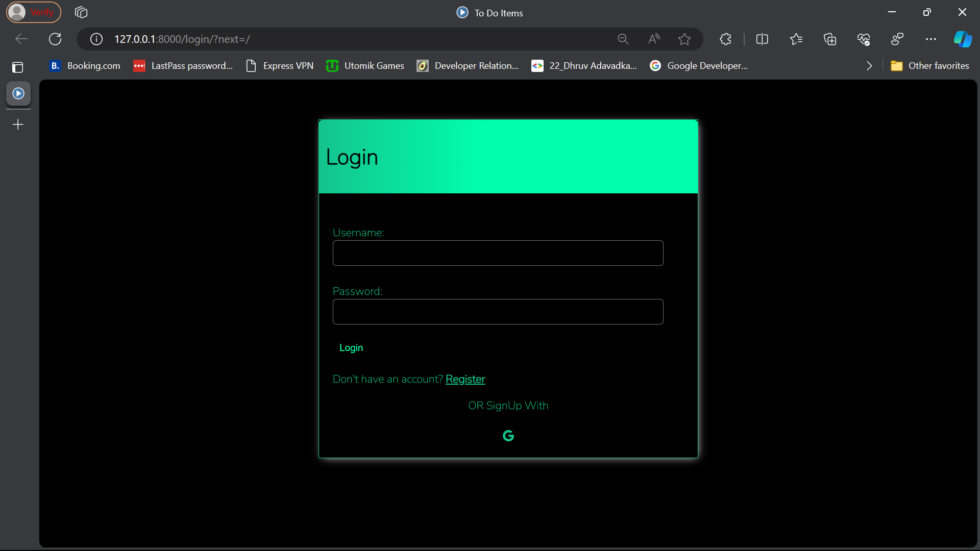The width and height of the screenshot is (980, 551).
Task: Open the Copilot sidebar
Action: click(963, 39)
